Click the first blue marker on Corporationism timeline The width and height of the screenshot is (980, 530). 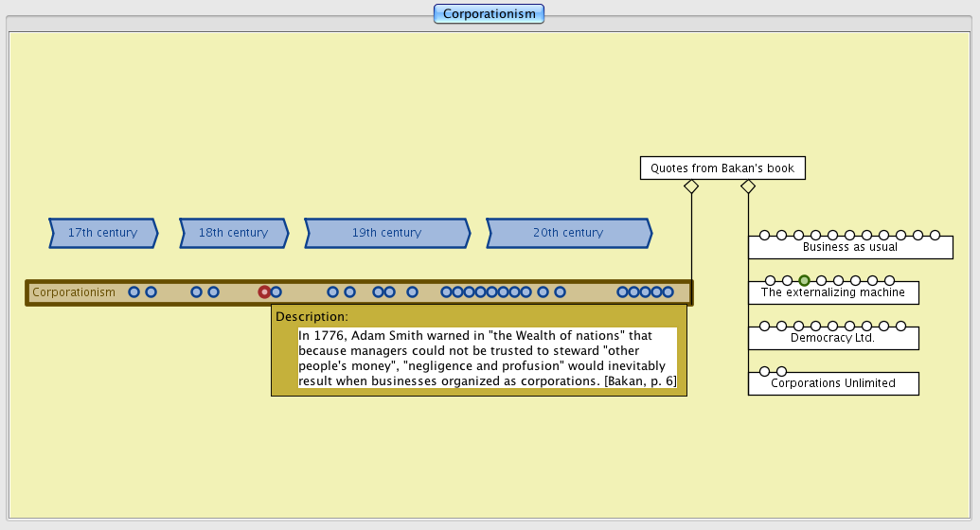pyautogui.click(x=134, y=292)
